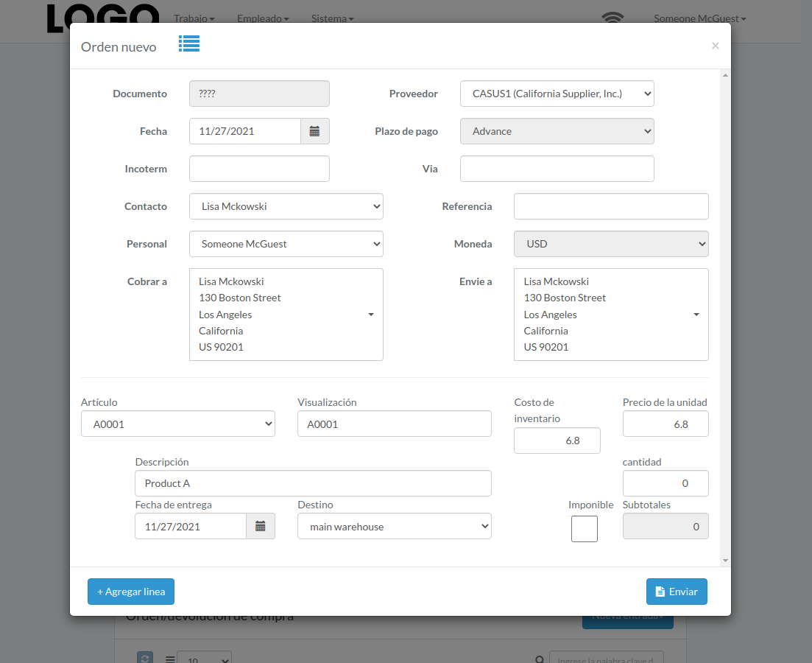Click the cantidad field
Viewport: 812px width, 663px height.
tap(666, 484)
